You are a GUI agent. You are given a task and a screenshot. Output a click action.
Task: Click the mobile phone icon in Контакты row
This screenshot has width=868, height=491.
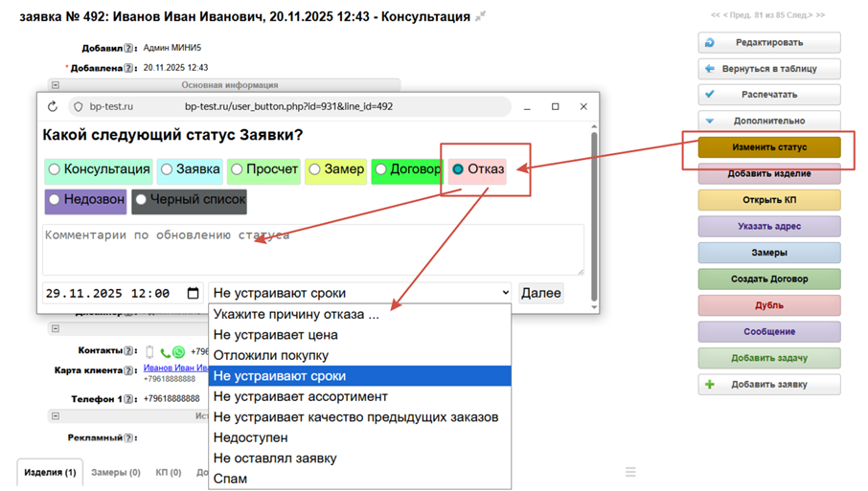(149, 352)
